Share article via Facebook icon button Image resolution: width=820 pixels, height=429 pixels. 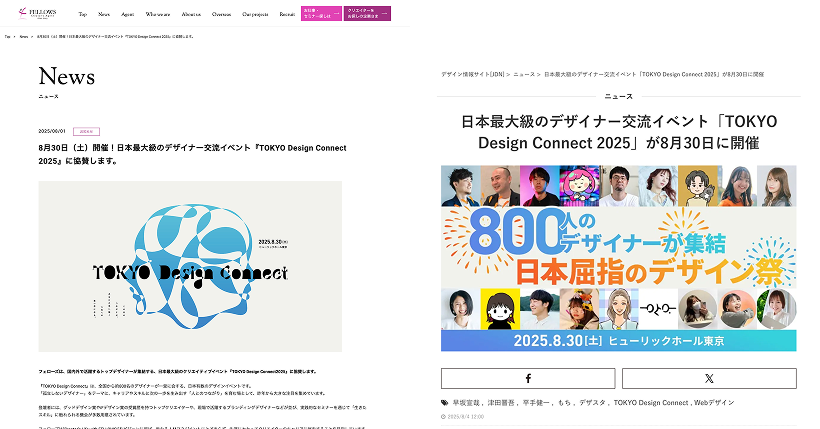[x=528, y=378]
